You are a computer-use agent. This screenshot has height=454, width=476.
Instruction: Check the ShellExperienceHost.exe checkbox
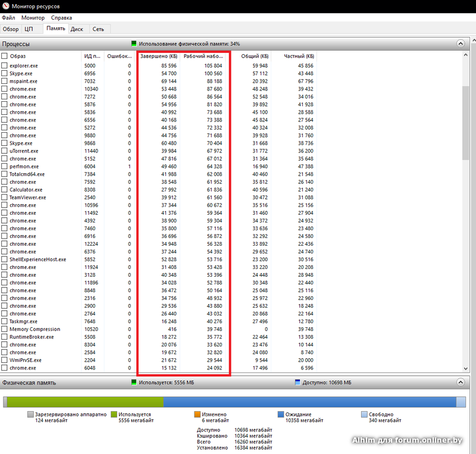point(4,259)
